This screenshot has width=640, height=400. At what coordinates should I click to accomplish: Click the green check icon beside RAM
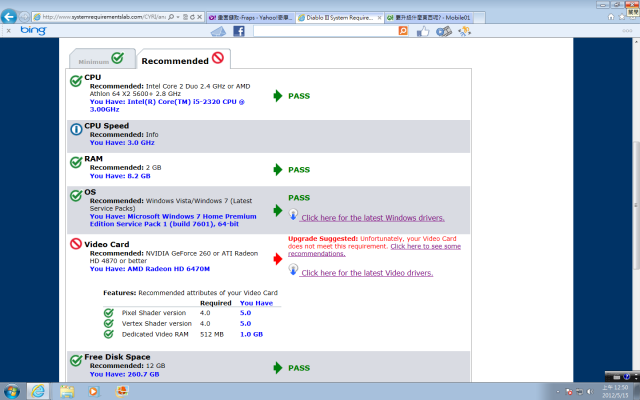pos(76,162)
